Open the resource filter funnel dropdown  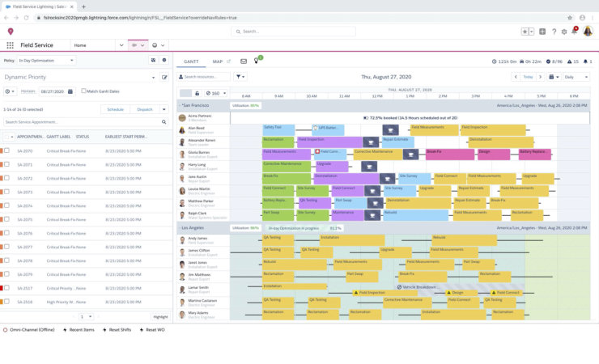pyautogui.click(x=240, y=77)
